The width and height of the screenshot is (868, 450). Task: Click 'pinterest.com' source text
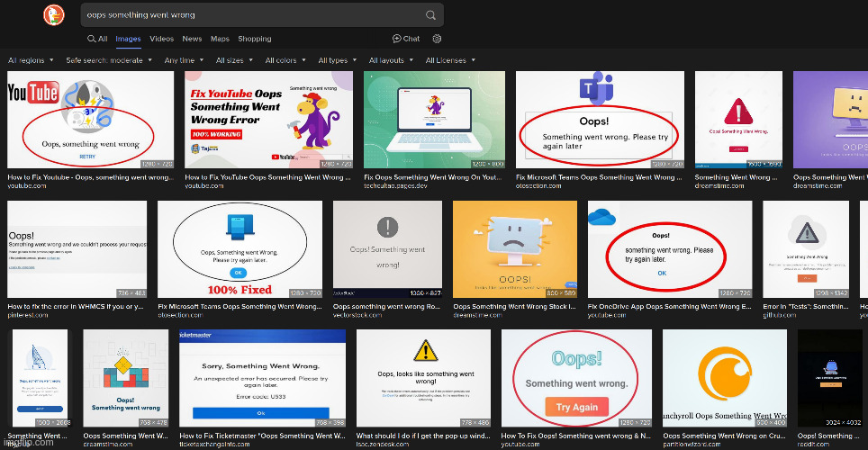pyautogui.click(x=28, y=315)
